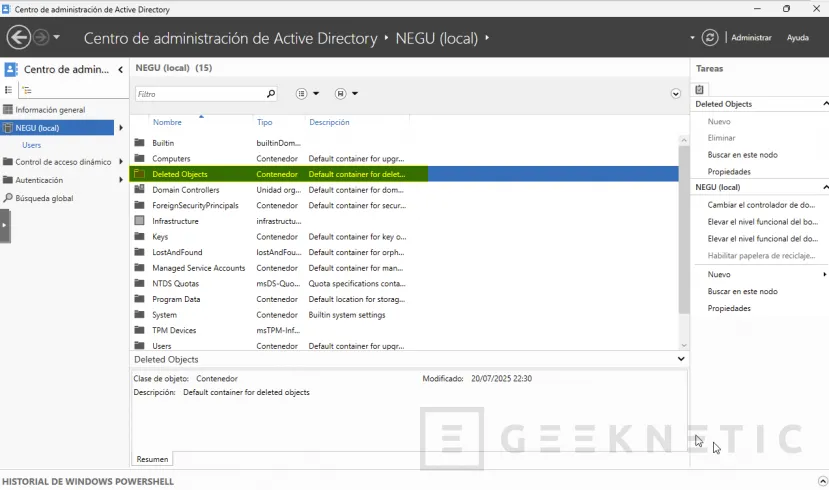Click the forward navigation arrow button
Screen dimensions: 829x490
pyautogui.click(x=41, y=38)
